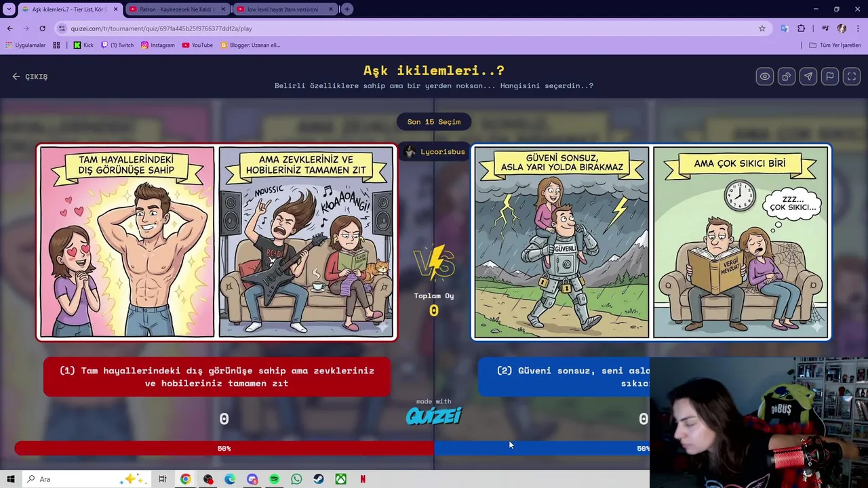Open the (1) Twitch bookmark

[x=117, y=45]
